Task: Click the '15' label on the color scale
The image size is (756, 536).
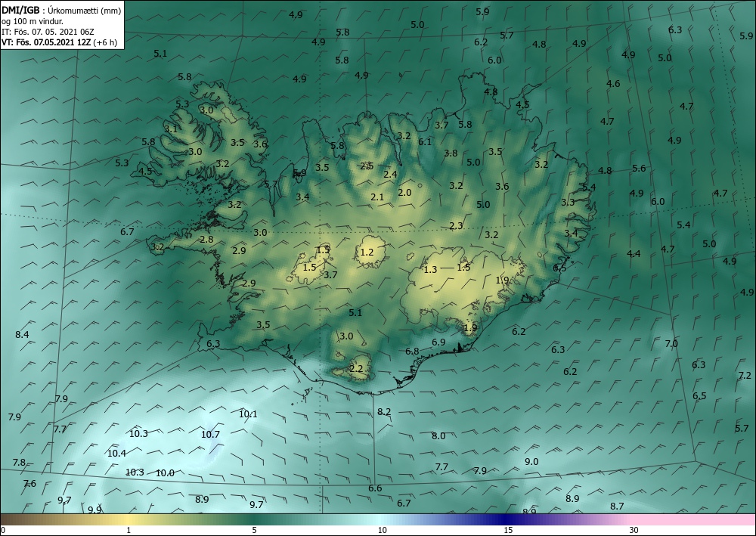Action: [508, 530]
